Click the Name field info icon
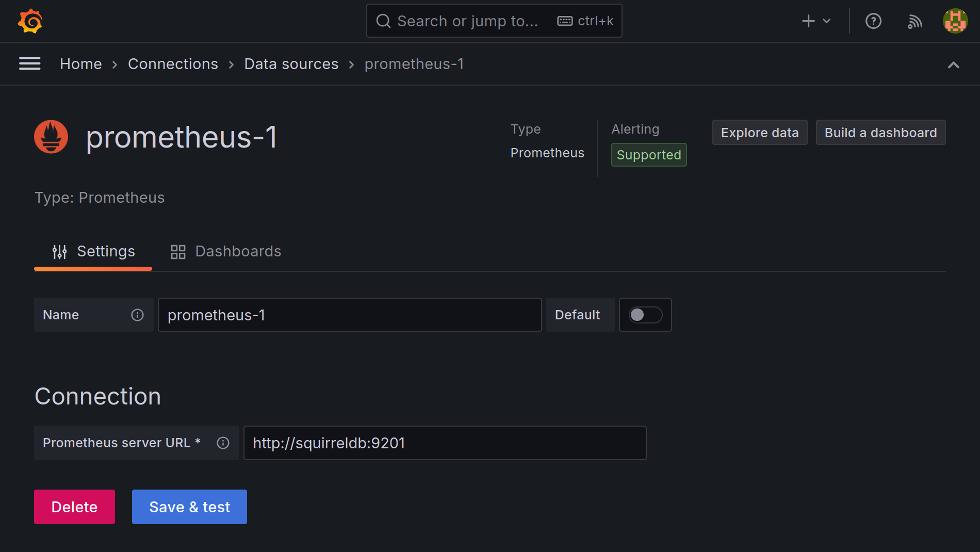The height and width of the screenshot is (552, 980). (x=137, y=315)
